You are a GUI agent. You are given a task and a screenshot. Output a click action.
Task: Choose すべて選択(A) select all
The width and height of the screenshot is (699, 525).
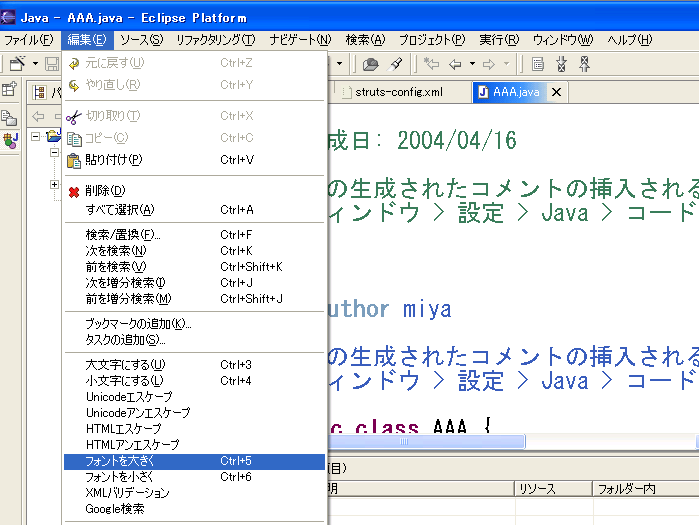coord(194,209)
